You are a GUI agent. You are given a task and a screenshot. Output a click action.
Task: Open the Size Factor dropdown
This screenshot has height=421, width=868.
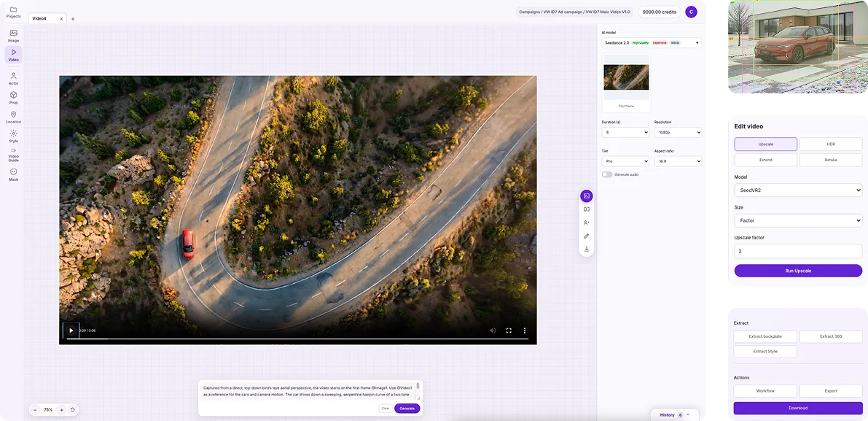[798, 220]
